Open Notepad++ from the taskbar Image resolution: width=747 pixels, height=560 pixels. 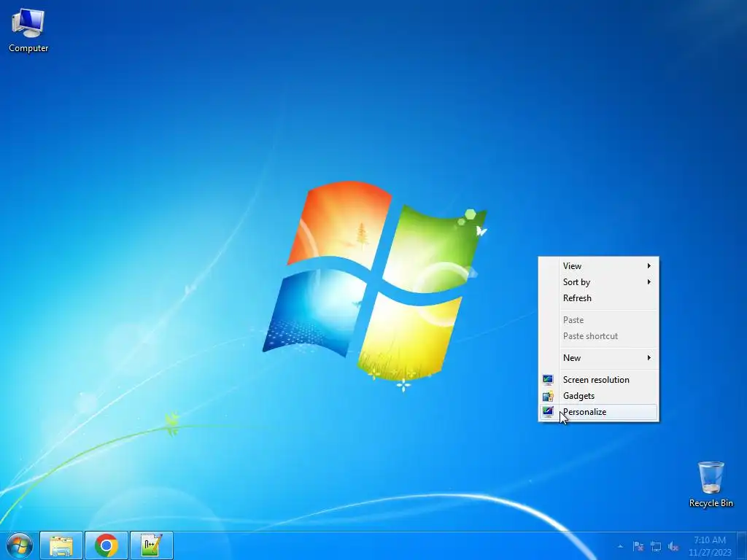click(152, 545)
